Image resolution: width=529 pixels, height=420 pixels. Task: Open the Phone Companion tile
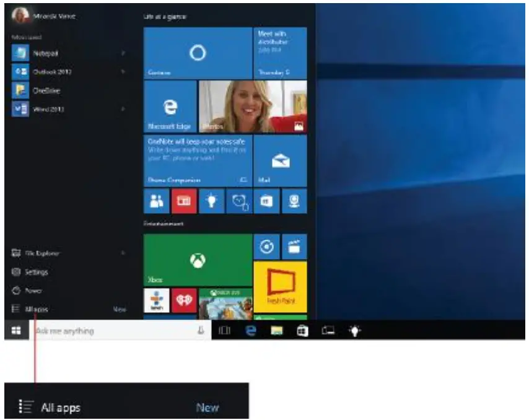click(198, 160)
